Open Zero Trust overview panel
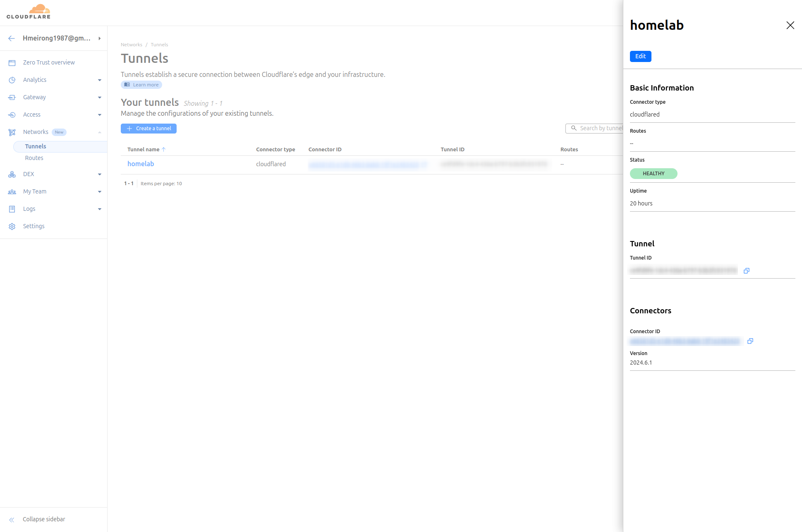The width and height of the screenshot is (802, 532). pyautogui.click(x=49, y=62)
